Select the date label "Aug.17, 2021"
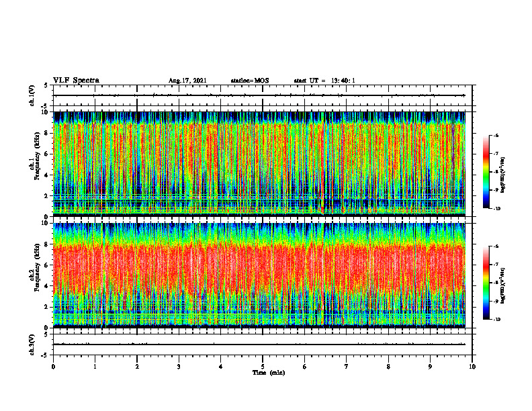The image size is (532, 411). [187, 81]
